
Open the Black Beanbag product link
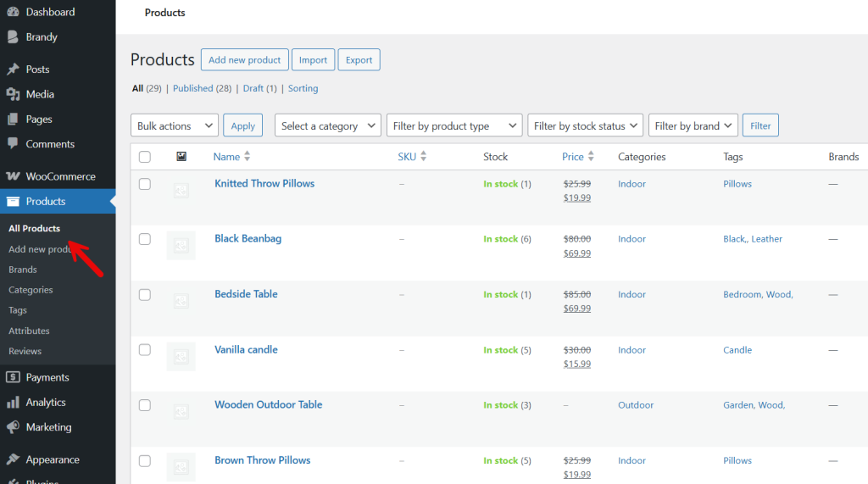coord(248,239)
